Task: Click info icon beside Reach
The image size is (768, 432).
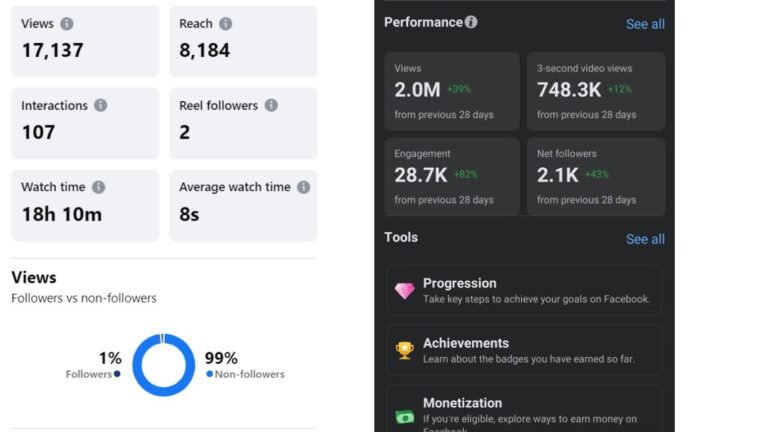Action: click(x=226, y=23)
